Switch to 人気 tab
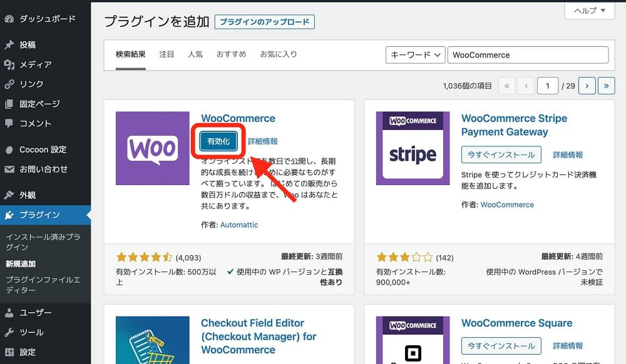 (x=195, y=54)
